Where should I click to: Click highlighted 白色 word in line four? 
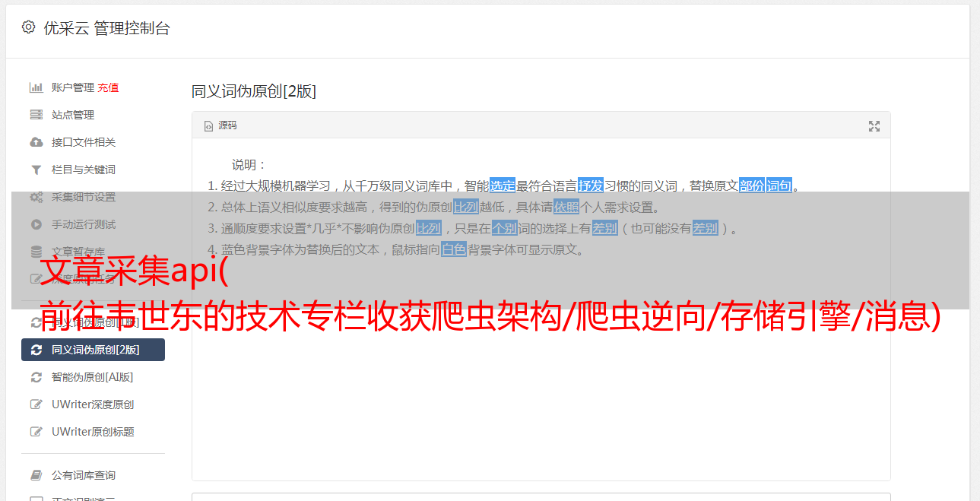(454, 249)
